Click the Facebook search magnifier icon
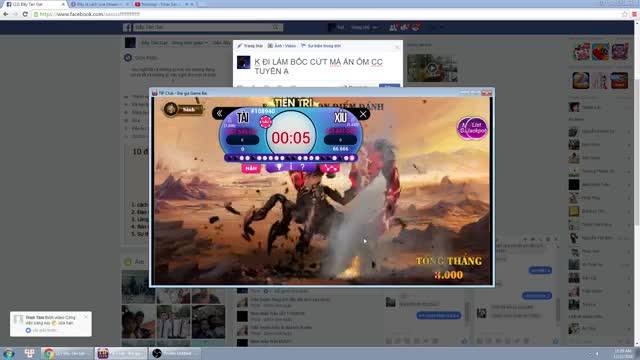 pos(277,27)
